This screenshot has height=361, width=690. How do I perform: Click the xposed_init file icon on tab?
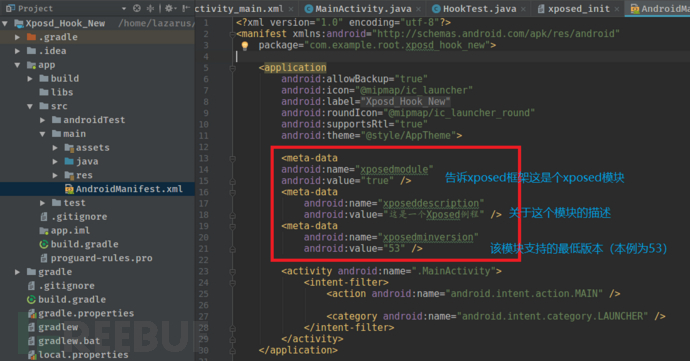pyautogui.click(x=542, y=9)
